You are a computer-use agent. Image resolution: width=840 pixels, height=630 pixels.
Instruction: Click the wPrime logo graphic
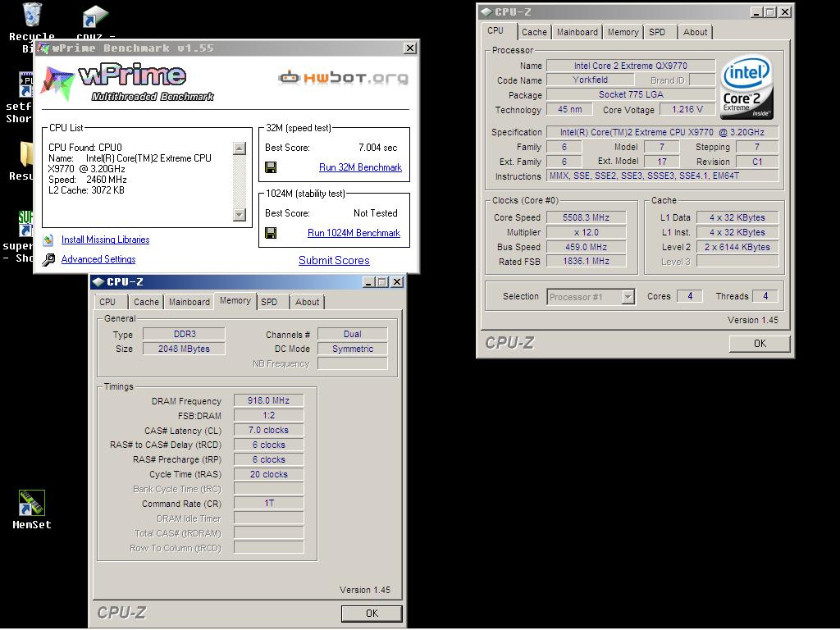tap(129, 82)
